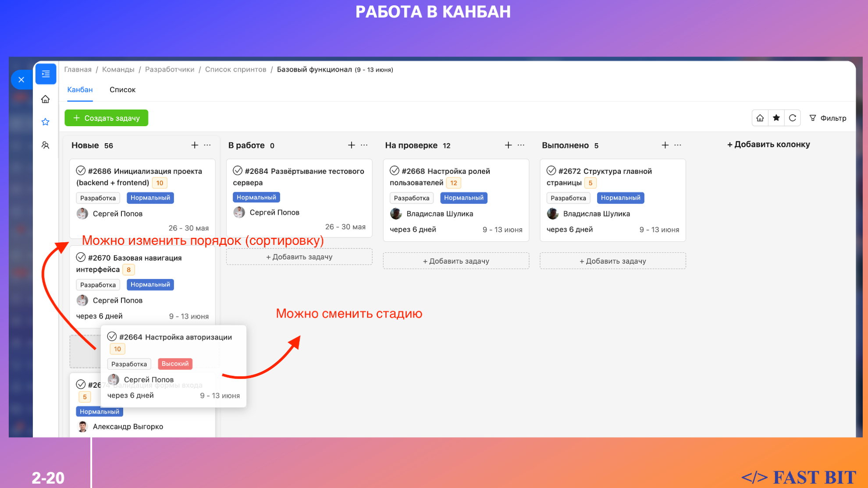Open the В работе column options menu
Image resolution: width=868 pixels, height=488 pixels.
click(364, 145)
